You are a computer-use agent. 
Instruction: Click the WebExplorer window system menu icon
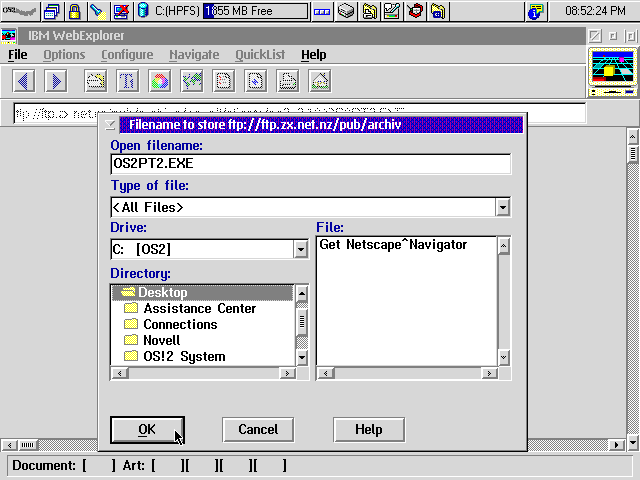click(x=9, y=36)
